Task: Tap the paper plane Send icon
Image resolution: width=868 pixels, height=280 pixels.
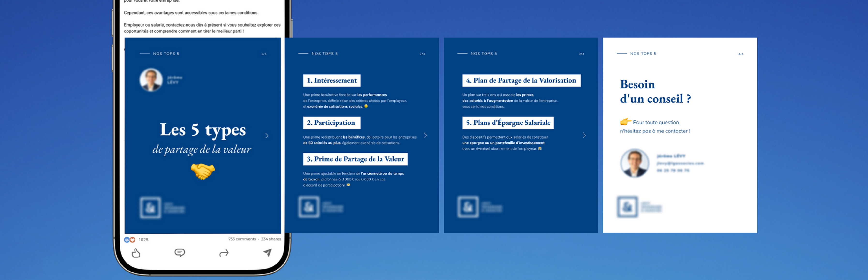Action: (268, 253)
